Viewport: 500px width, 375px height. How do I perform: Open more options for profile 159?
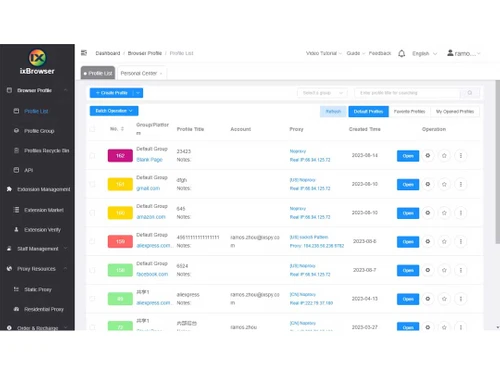tap(461, 242)
